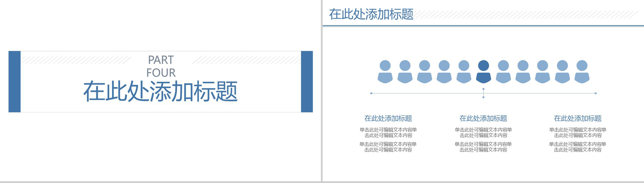Click the person icon just right of the dark one

[503, 72]
